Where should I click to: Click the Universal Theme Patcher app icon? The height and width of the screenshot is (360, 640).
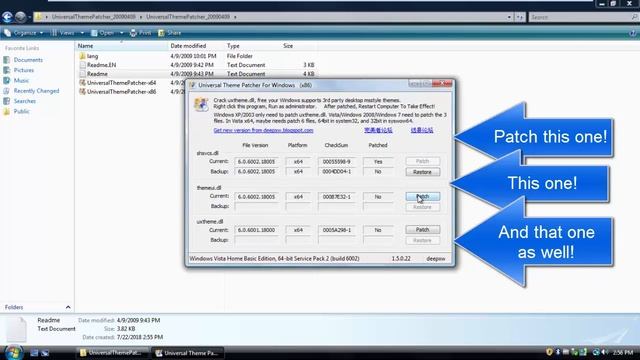[201, 104]
